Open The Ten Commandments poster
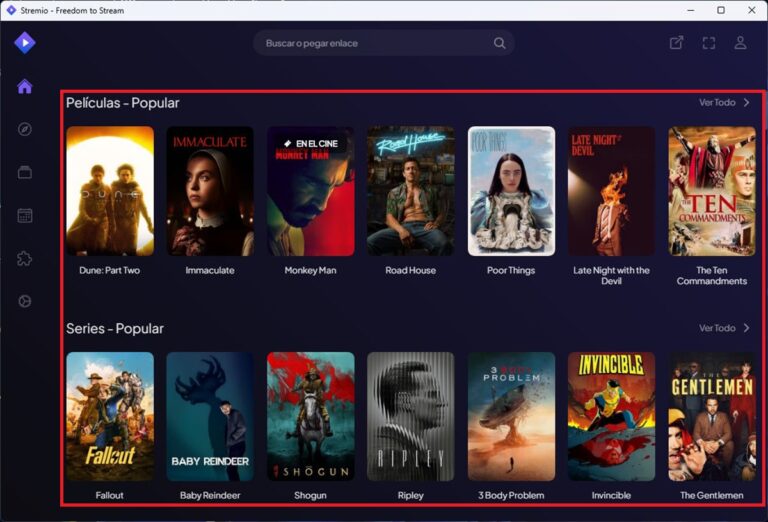768x522 pixels. pos(712,191)
